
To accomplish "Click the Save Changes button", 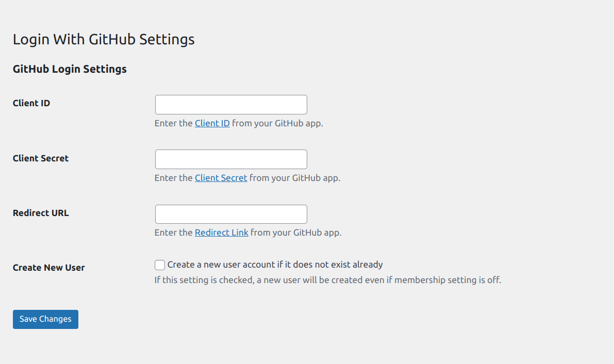I will pos(45,319).
